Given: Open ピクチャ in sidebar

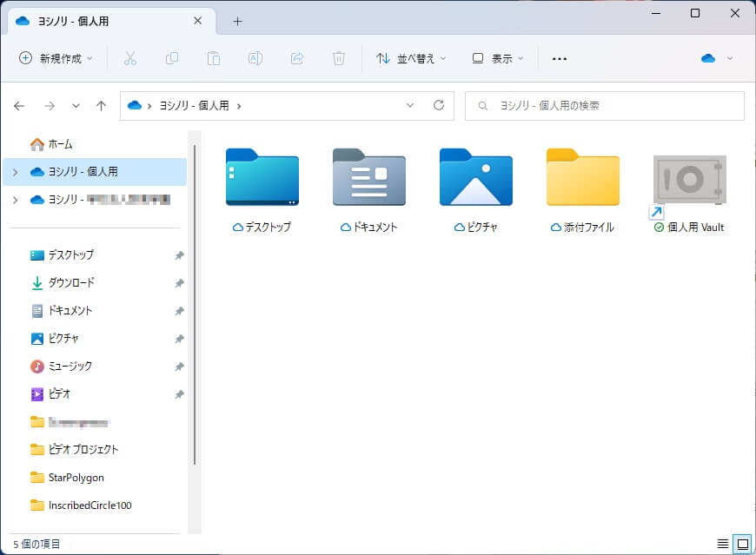Looking at the screenshot, I should (x=54, y=339).
